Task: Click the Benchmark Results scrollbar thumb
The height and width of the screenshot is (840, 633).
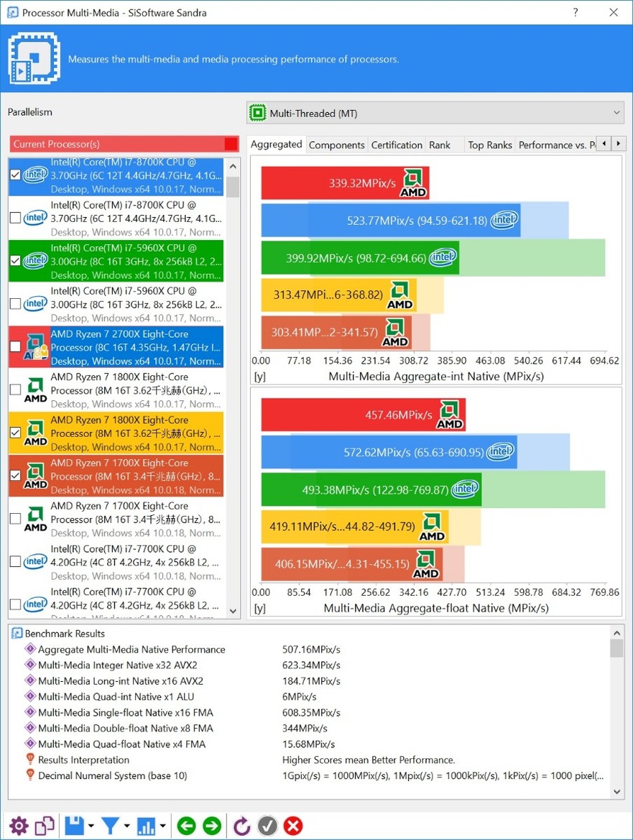Action: tap(617, 648)
